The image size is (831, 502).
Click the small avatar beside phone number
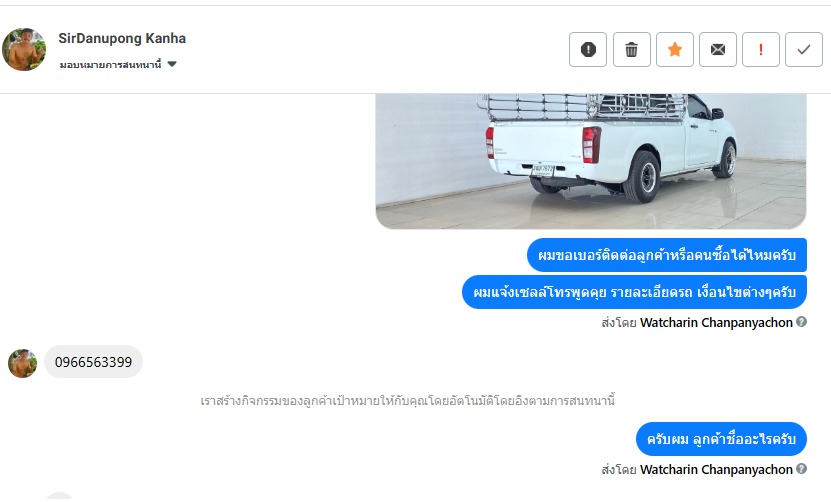pyautogui.click(x=22, y=363)
